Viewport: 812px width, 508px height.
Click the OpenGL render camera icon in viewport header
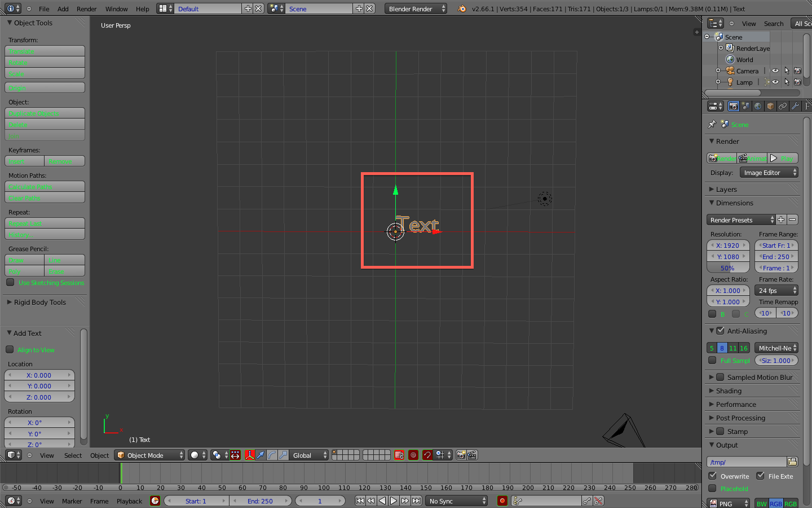click(x=461, y=455)
